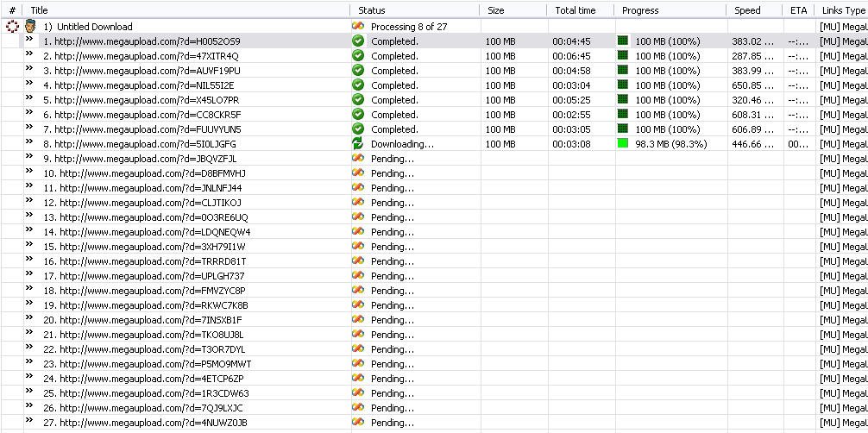
Task: Click the # column header
Action: [x=12, y=10]
